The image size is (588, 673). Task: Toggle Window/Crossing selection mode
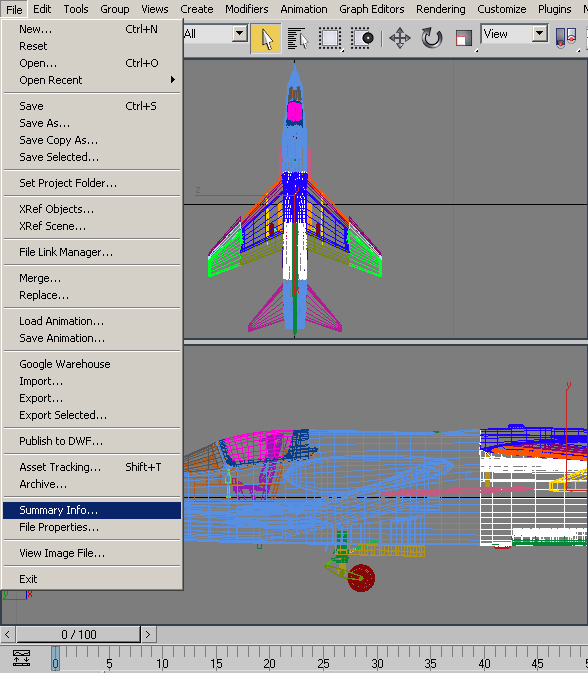(x=362, y=39)
